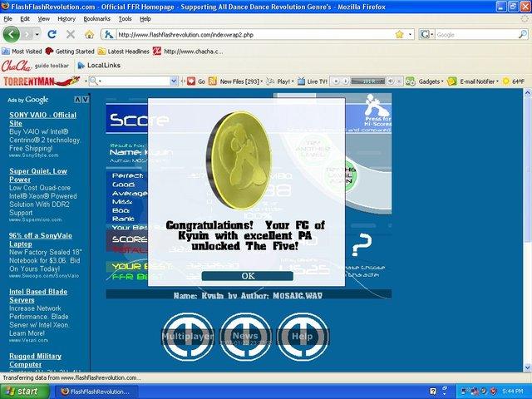This screenshot has width=532, height=399.
Task: Open the File menu
Action: (x=7, y=19)
